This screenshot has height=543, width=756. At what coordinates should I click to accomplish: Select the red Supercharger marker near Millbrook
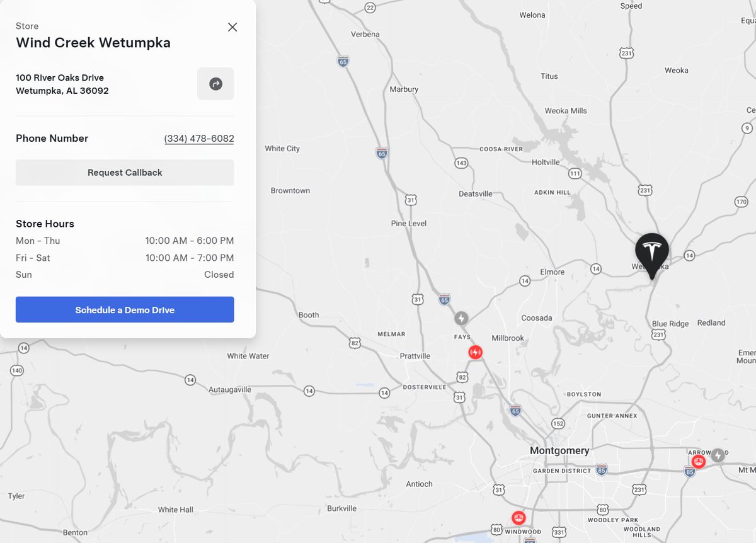tap(476, 352)
